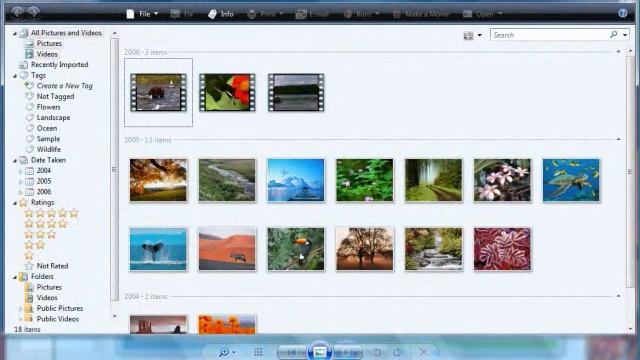Click the Previous playback button

click(291, 352)
